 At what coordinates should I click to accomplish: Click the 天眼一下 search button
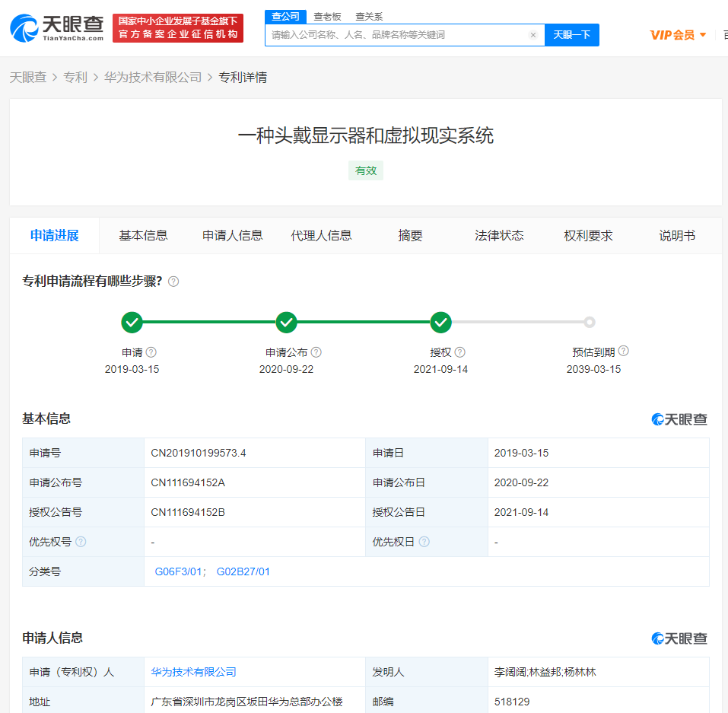(572, 35)
